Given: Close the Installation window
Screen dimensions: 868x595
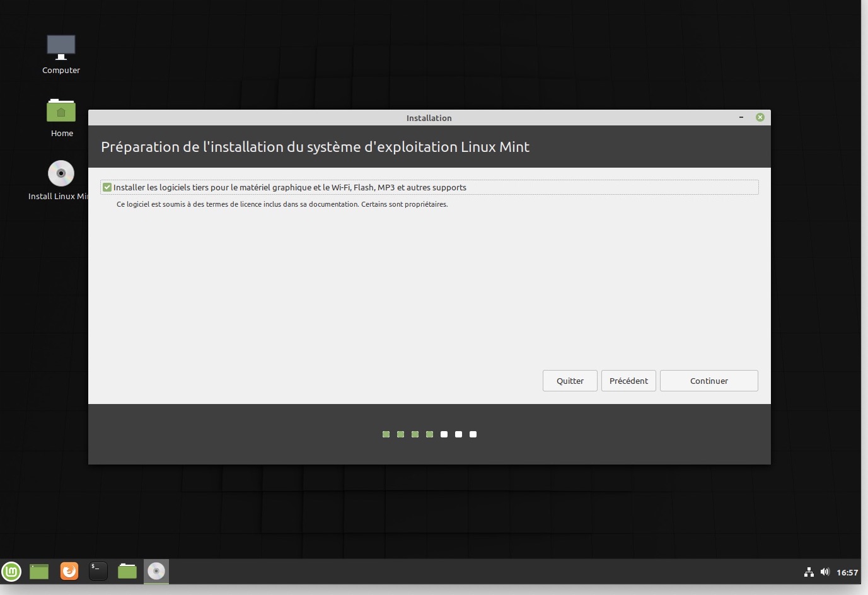Looking at the screenshot, I should pos(760,117).
